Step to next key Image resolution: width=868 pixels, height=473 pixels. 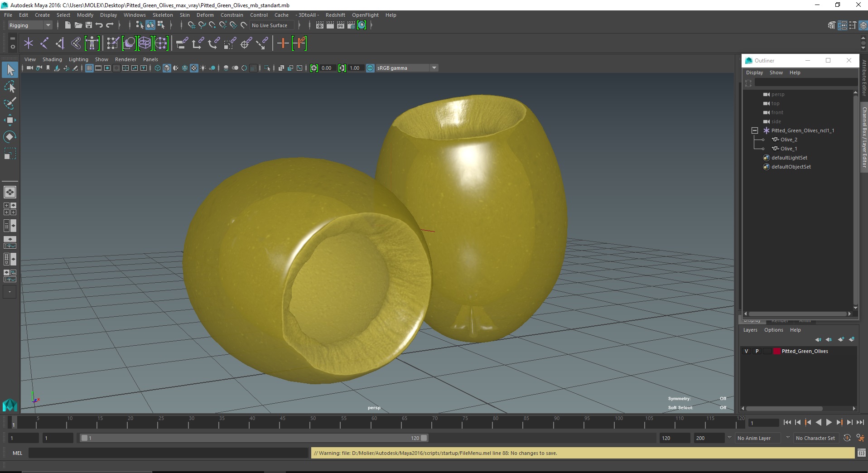(x=839, y=422)
